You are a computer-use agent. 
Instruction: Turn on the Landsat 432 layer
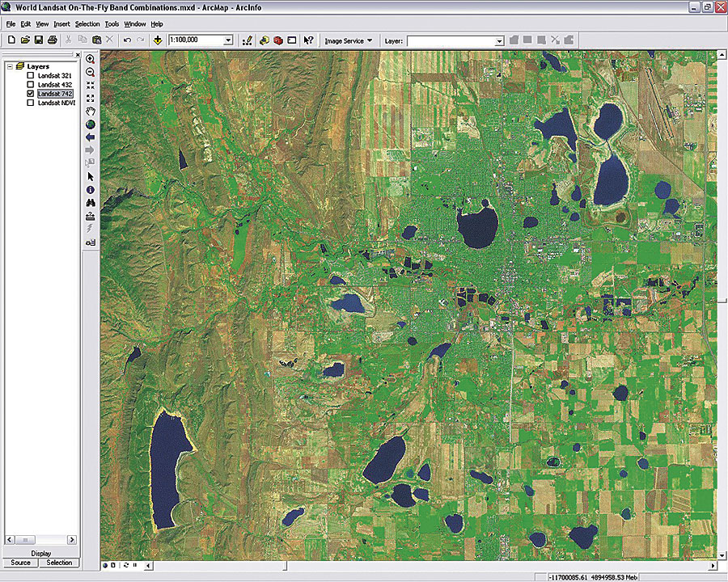31,85
